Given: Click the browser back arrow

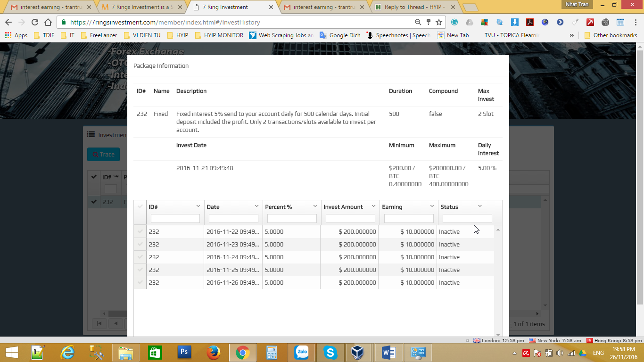Looking at the screenshot, I should 8,22.
